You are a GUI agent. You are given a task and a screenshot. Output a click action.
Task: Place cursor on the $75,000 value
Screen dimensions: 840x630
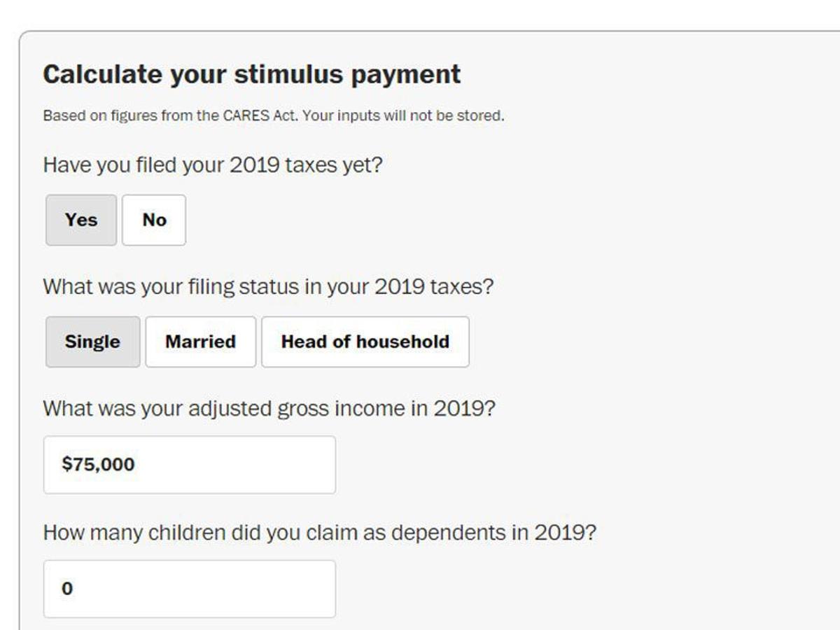pos(98,465)
